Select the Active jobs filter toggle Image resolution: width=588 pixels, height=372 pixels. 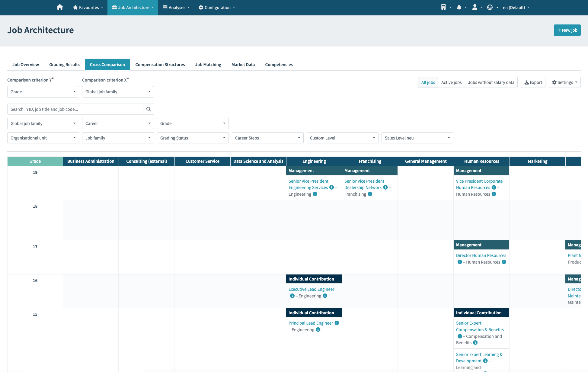tap(451, 82)
